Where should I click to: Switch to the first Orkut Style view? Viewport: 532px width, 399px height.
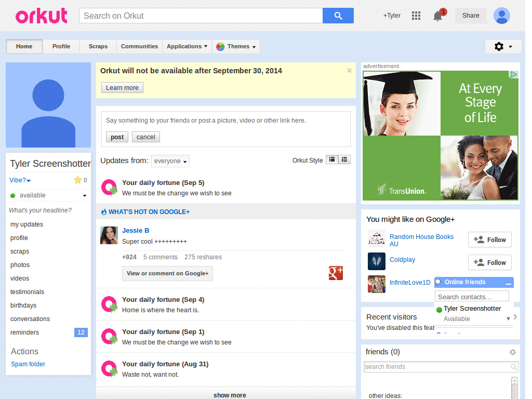coord(332,159)
